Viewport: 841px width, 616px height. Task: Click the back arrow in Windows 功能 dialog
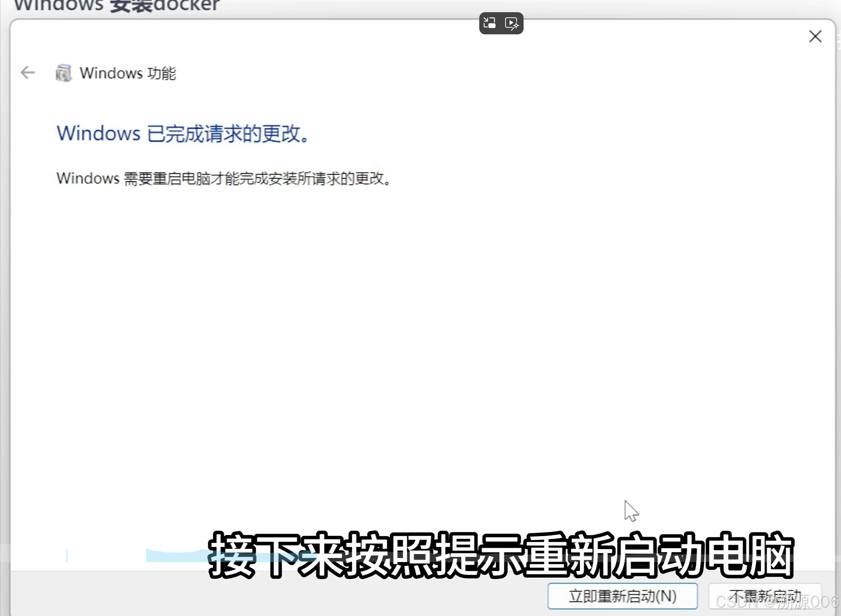click(x=28, y=72)
